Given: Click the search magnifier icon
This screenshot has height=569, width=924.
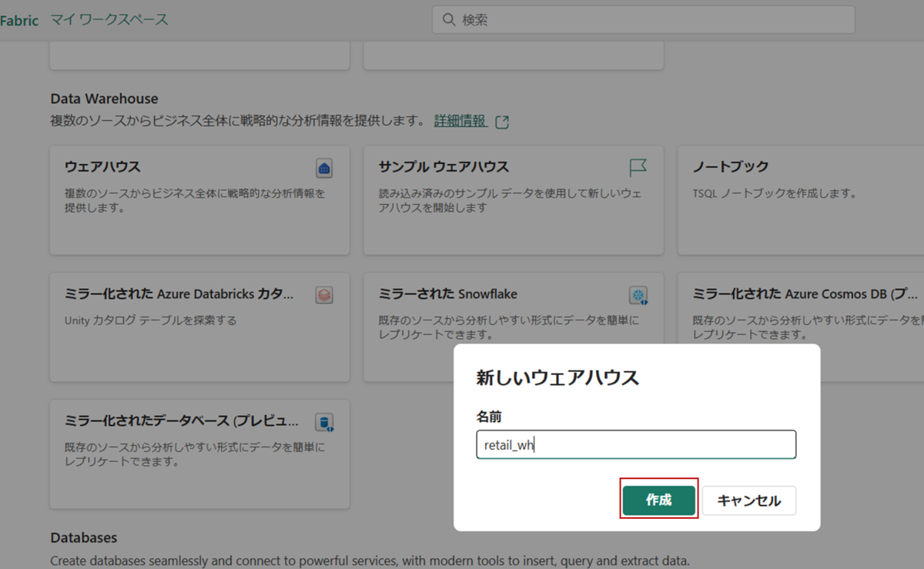Looking at the screenshot, I should point(449,20).
